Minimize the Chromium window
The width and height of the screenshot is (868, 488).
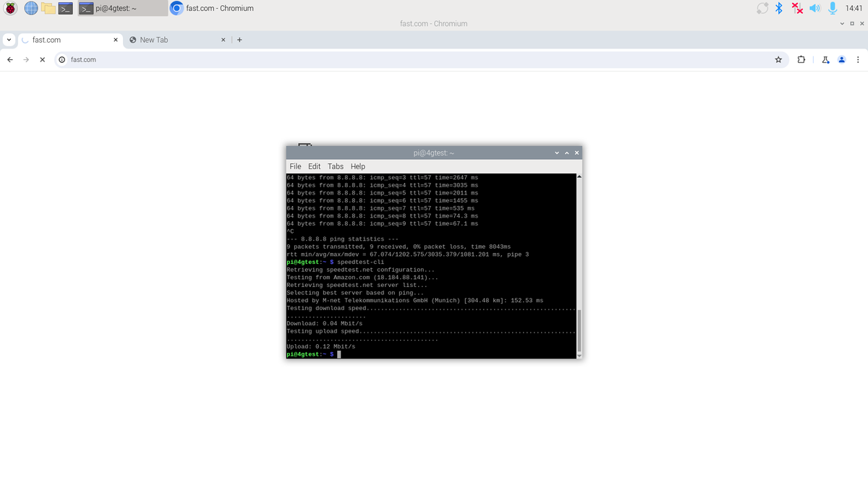843,24
